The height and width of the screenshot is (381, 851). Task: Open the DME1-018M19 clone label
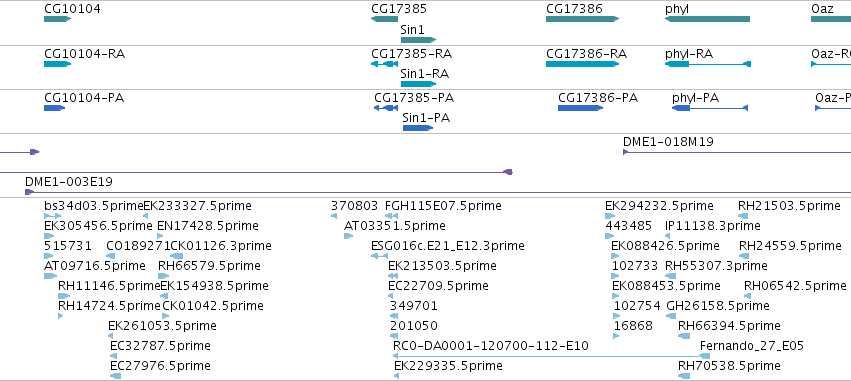click(x=668, y=142)
